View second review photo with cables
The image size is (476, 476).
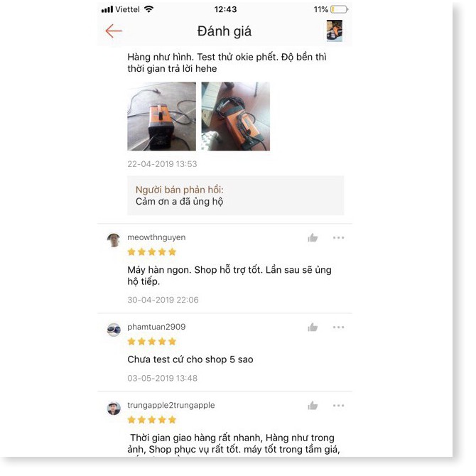tap(236, 117)
